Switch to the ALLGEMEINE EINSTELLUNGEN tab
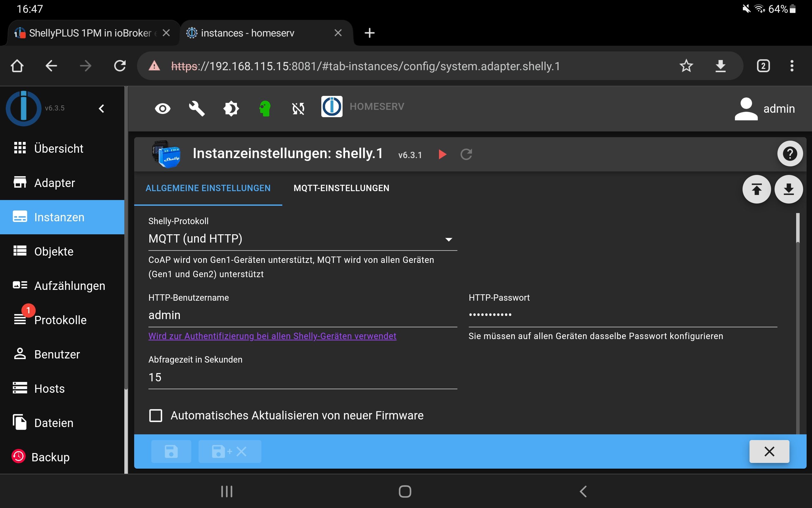 pyautogui.click(x=208, y=188)
